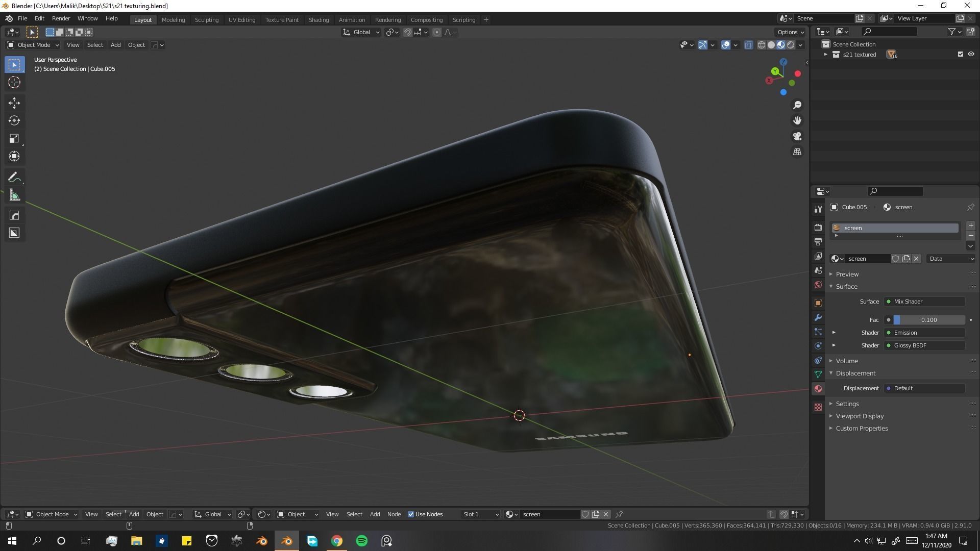Activate the Annotate pencil tool
This screenshot has height=551, width=980.
[x=14, y=177]
